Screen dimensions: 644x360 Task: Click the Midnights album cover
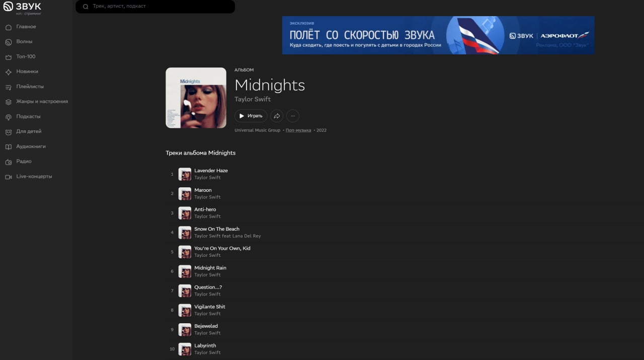click(196, 98)
